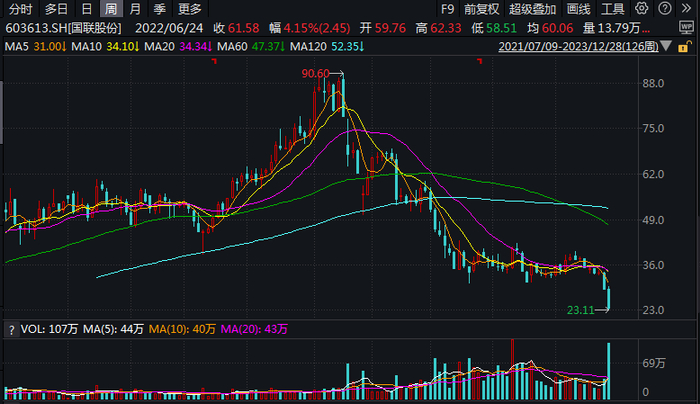Viewport: 700px width, 404px height.
Task: Click the 69万 volume axis label
Action: (654, 363)
